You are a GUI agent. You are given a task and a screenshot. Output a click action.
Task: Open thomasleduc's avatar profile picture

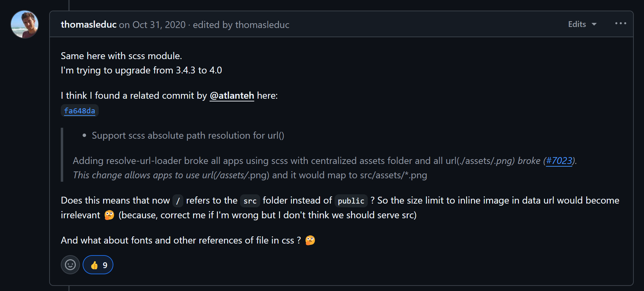pos(25,24)
